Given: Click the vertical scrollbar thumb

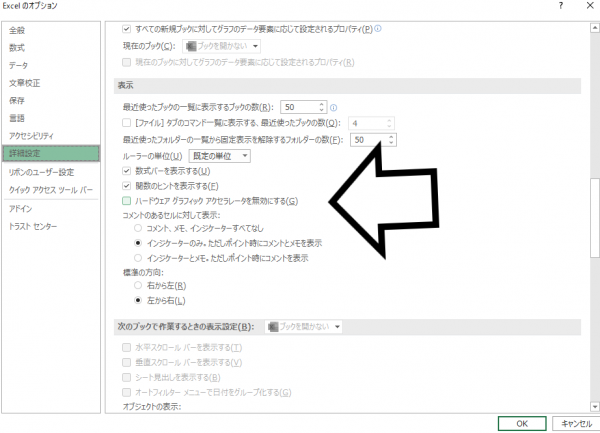Looking at the screenshot, I should click(595, 217).
